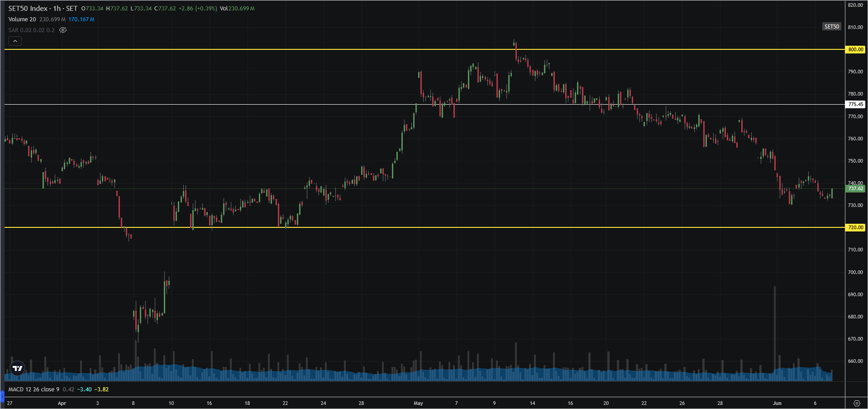Click the yellow 800.00 price label
The height and width of the screenshot is (409, 868).
tap(855, 49)
